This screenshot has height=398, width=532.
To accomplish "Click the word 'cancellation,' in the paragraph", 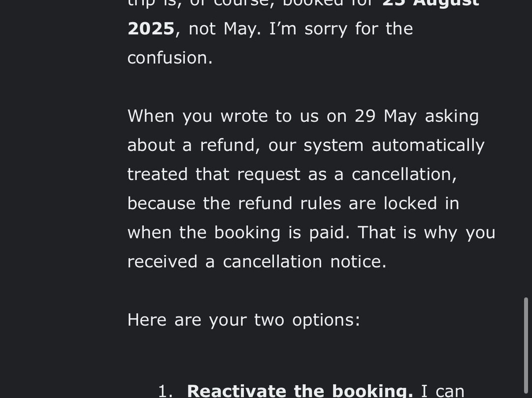I will (x=404, y=174).
